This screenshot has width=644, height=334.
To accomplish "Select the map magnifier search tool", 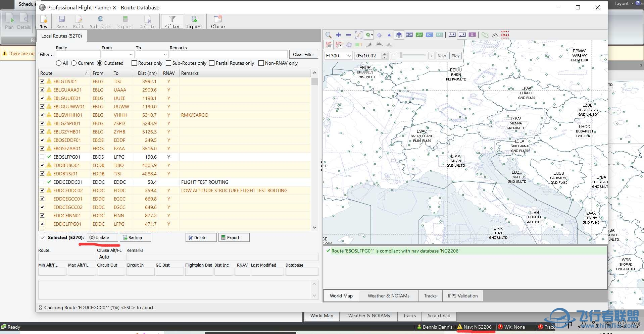I will click(329, 35).
